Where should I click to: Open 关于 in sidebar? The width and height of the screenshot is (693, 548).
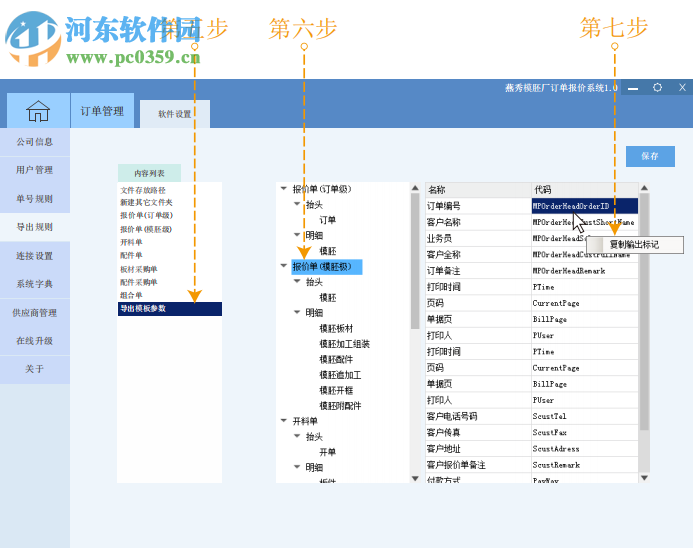click(x=35, y=369)
